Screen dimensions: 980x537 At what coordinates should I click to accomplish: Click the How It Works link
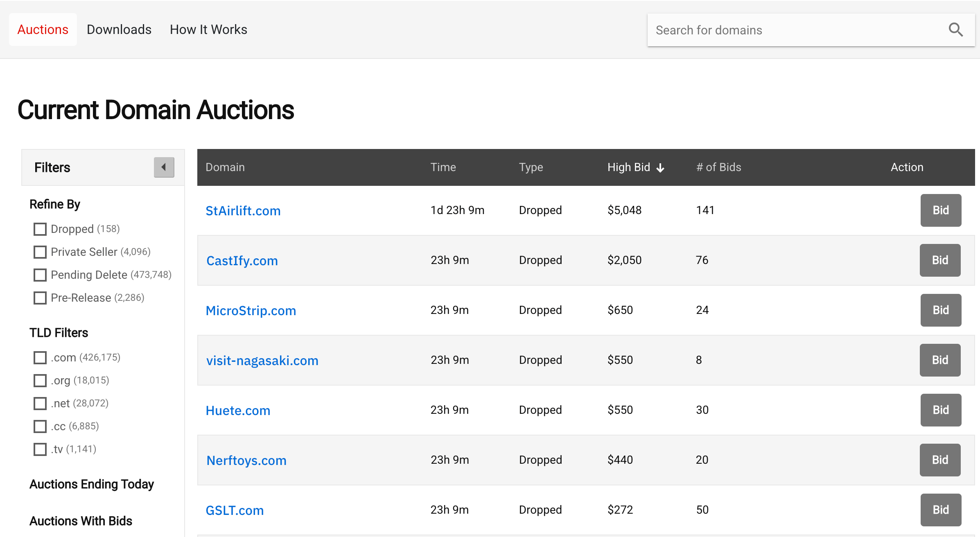click(x=208, y=28)
